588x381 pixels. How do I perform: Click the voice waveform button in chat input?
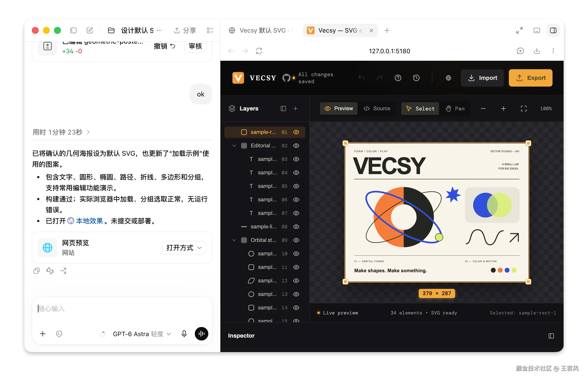201,334
